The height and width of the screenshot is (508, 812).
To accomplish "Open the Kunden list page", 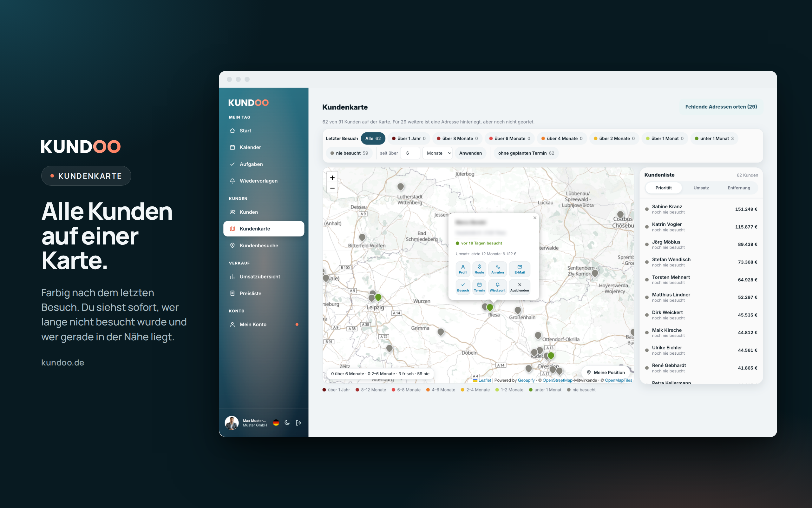I will (x=264, y=212).
